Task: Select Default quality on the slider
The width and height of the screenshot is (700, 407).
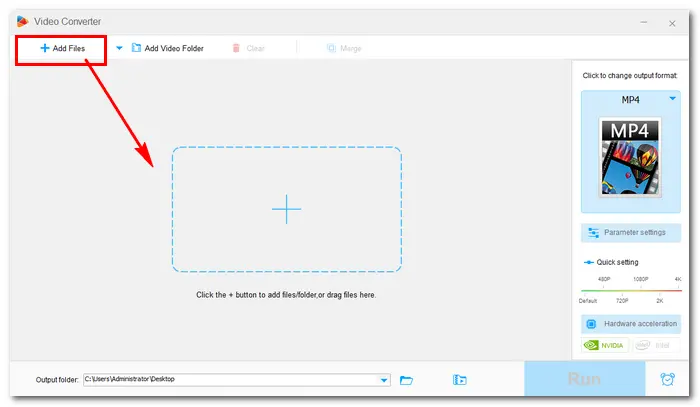Action: coord(588,301)
